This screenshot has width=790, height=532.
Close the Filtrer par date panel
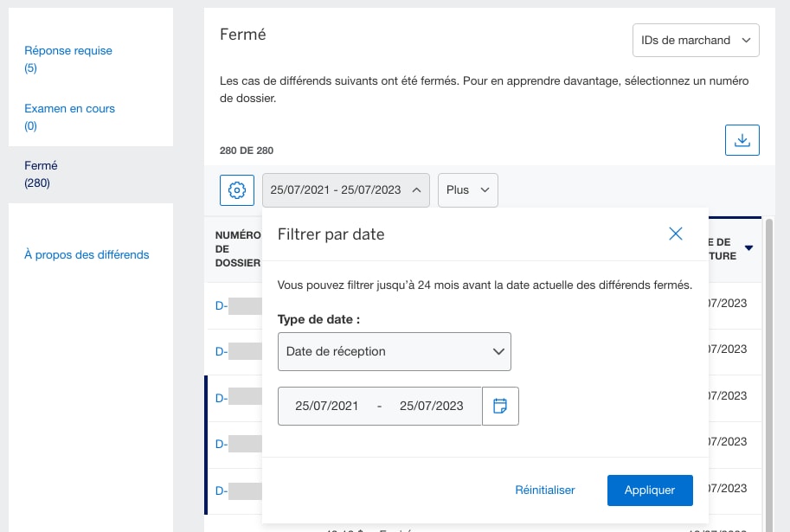pyautogui.click(x=676, y=233)
